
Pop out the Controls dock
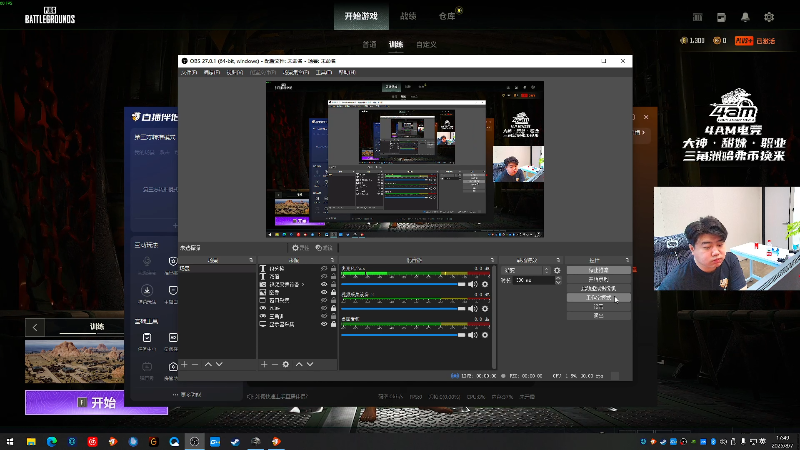click(627, 260)
